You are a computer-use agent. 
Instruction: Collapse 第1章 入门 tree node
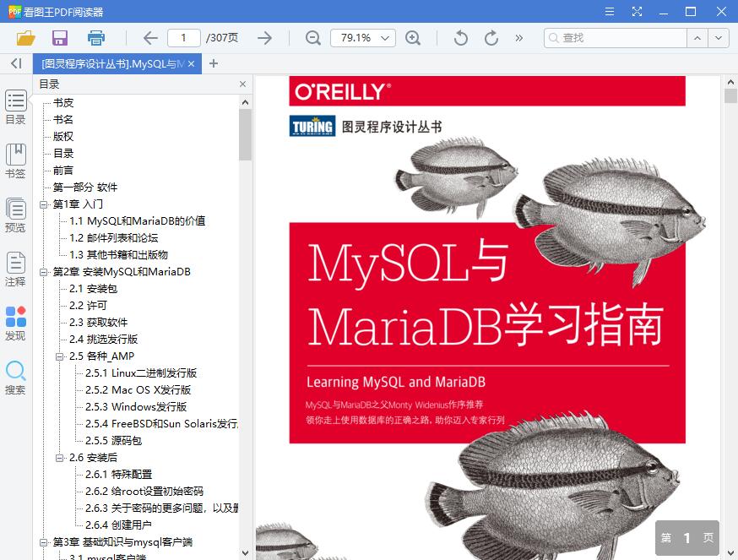tap(43, 204)
